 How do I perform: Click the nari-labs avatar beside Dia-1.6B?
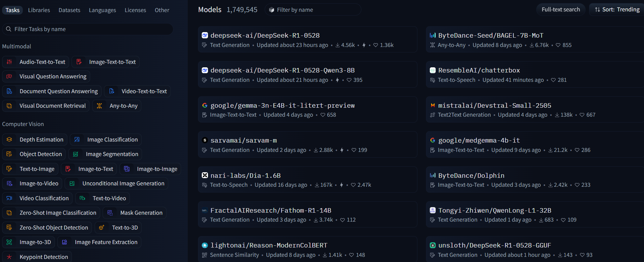click(x=205, y=175)
